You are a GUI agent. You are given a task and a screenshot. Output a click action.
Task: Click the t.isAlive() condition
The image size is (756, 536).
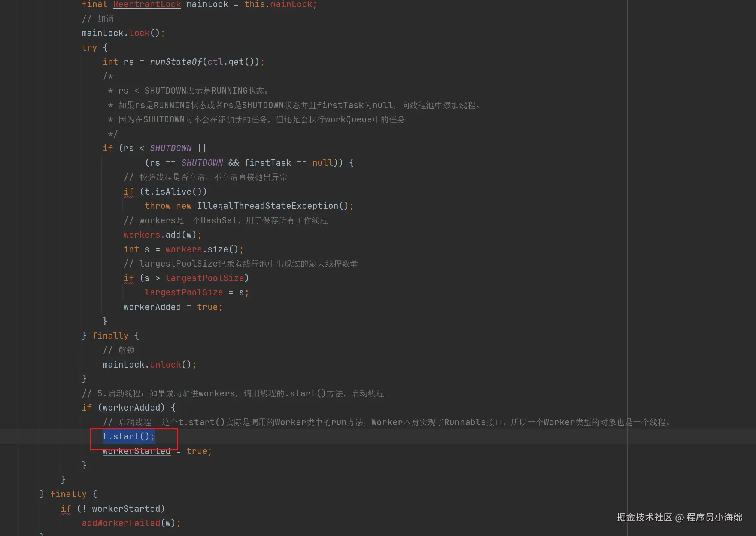point(173,192)
